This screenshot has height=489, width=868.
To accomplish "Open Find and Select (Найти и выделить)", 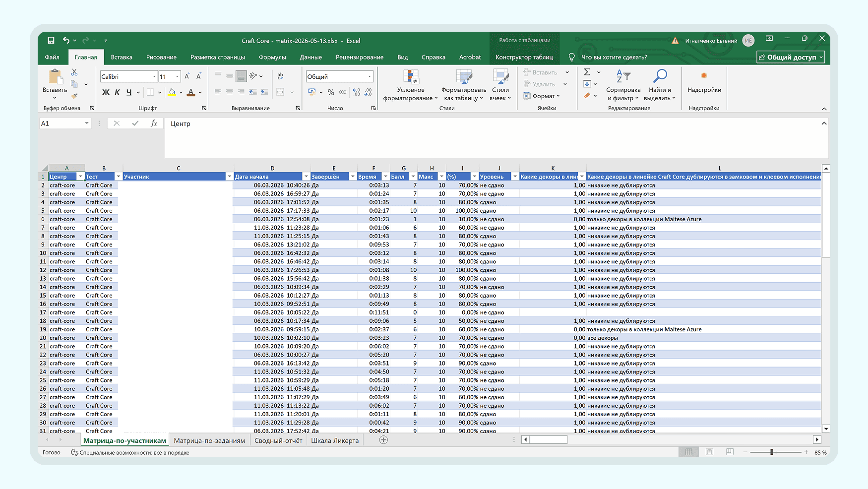I will pos(660,85).
